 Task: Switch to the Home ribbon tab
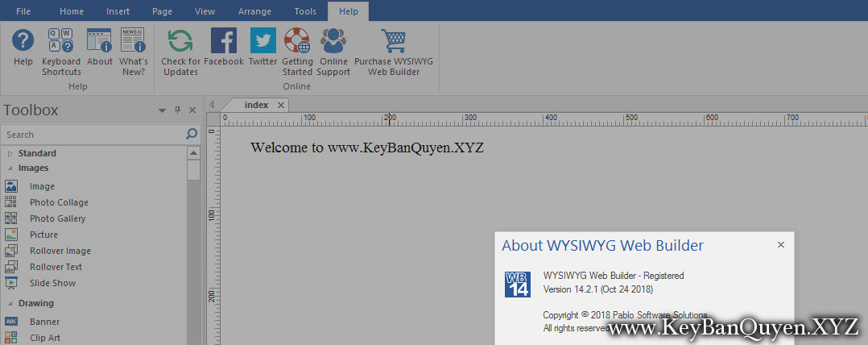click(x=72, y=11)
